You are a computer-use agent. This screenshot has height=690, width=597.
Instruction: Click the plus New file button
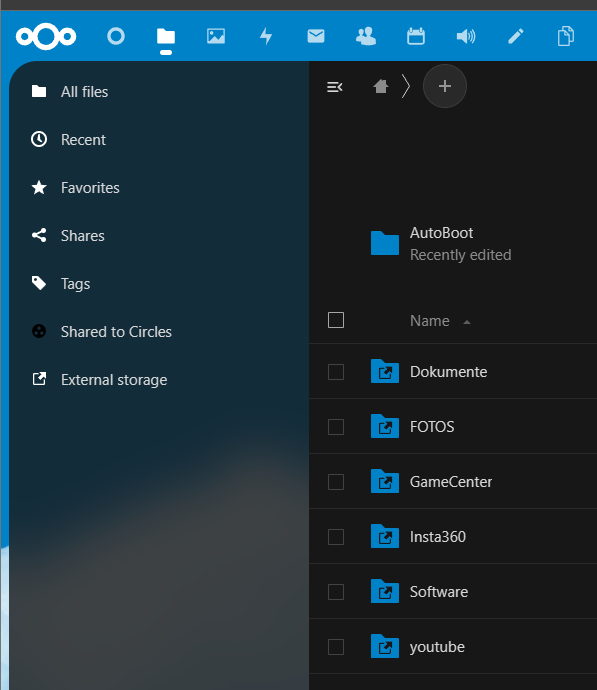point(445,86)
